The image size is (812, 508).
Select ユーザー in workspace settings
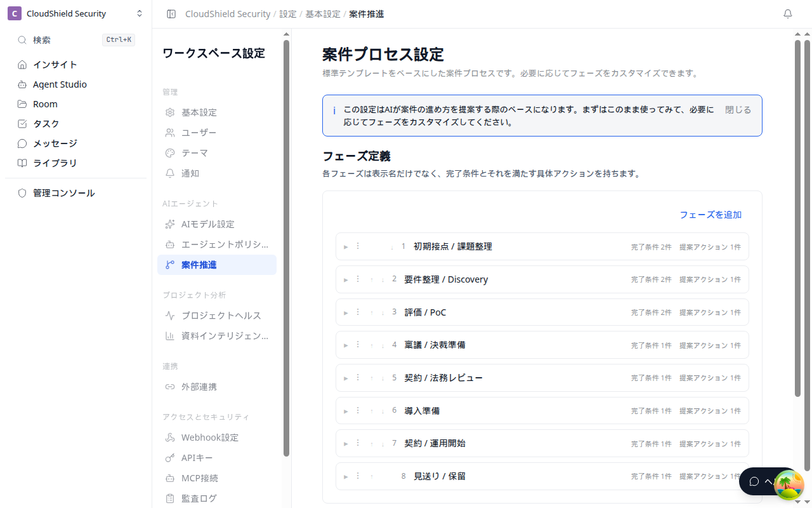[x=217, y=133]
